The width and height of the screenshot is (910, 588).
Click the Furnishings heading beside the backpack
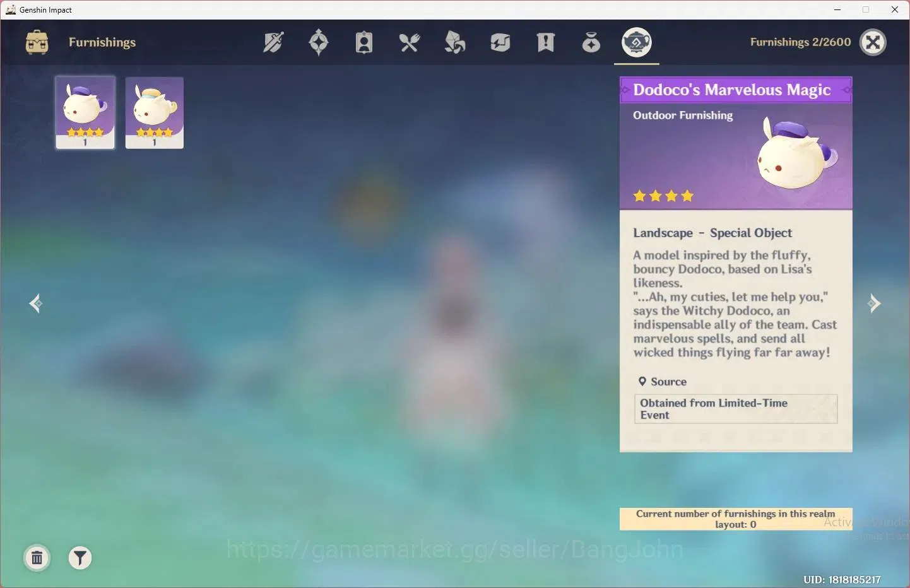click(102, 42)
